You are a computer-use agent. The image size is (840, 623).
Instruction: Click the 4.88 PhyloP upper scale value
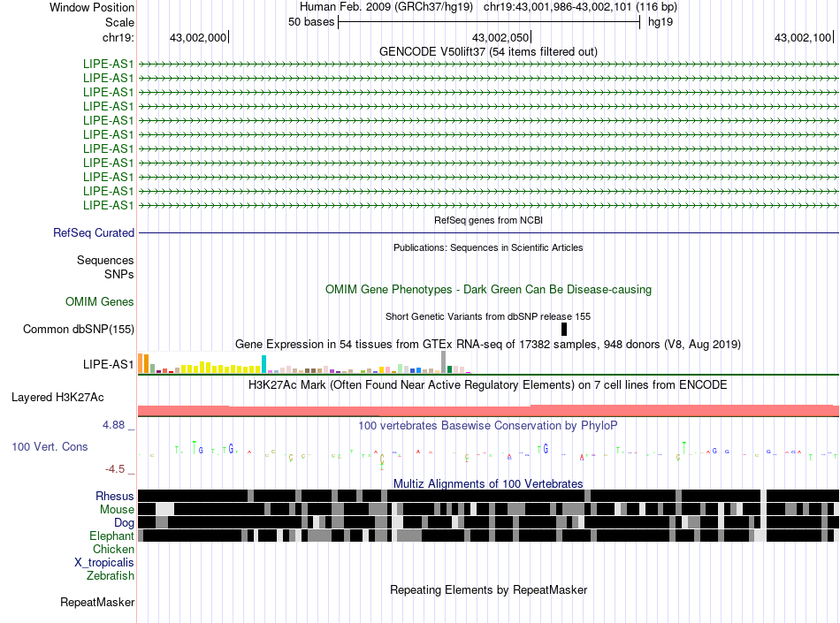tap(113, 425)
